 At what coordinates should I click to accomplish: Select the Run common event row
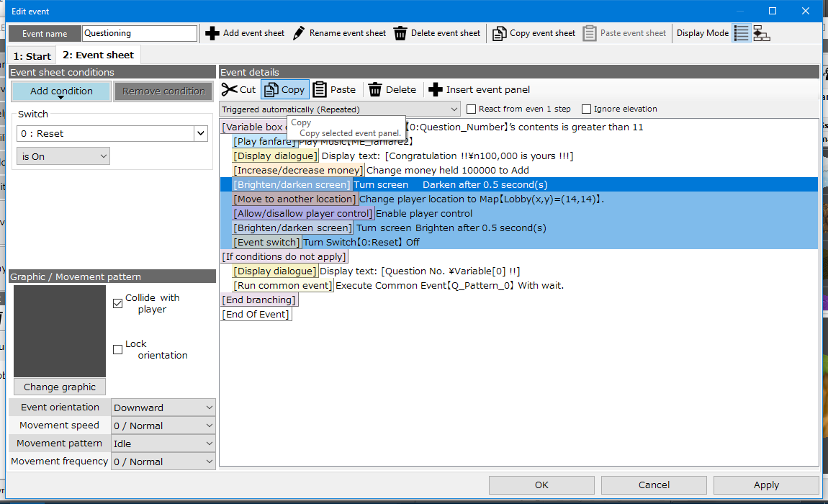519,285
